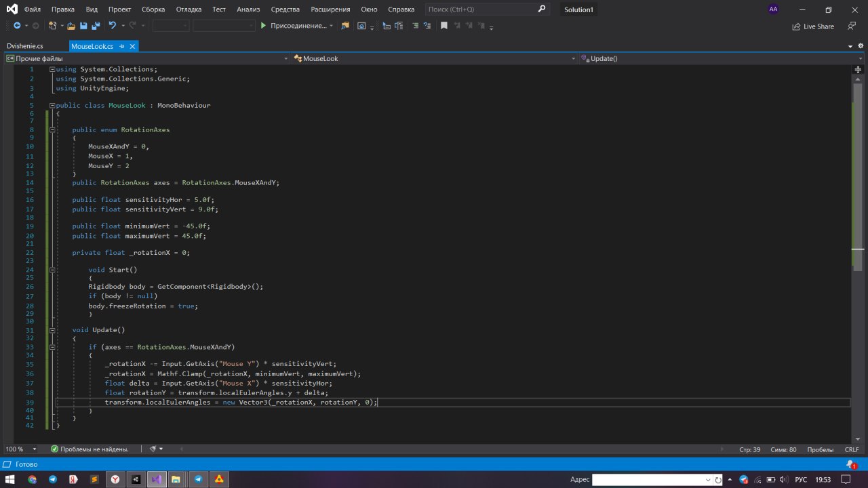
Task: Click the Проблемы не найдены indicator
Action: [x=90, y=449]
